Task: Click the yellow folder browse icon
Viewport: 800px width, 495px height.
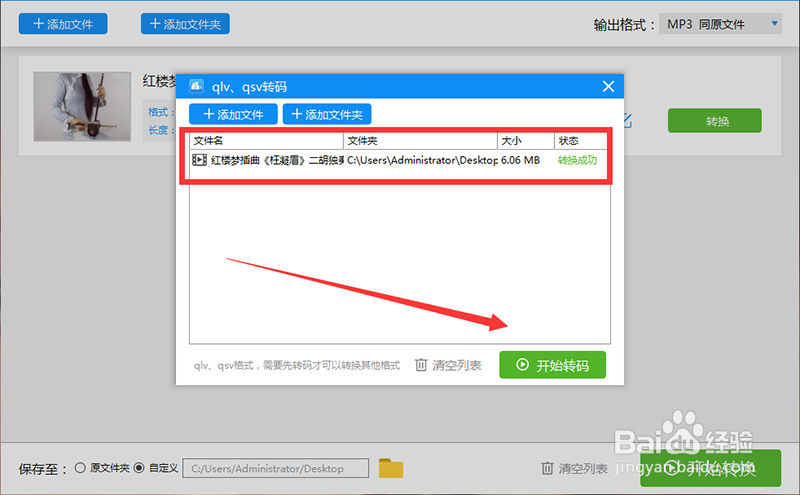Action: (391, 468)
